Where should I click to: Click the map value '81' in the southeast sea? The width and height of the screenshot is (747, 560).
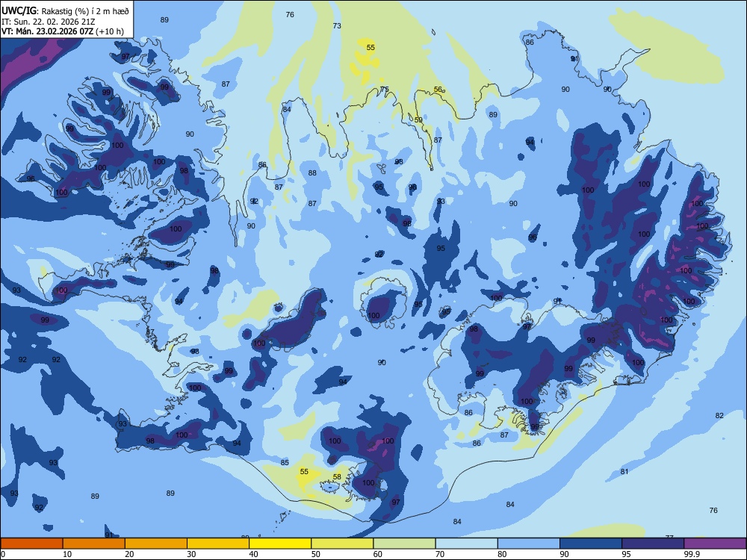(624, 471)
